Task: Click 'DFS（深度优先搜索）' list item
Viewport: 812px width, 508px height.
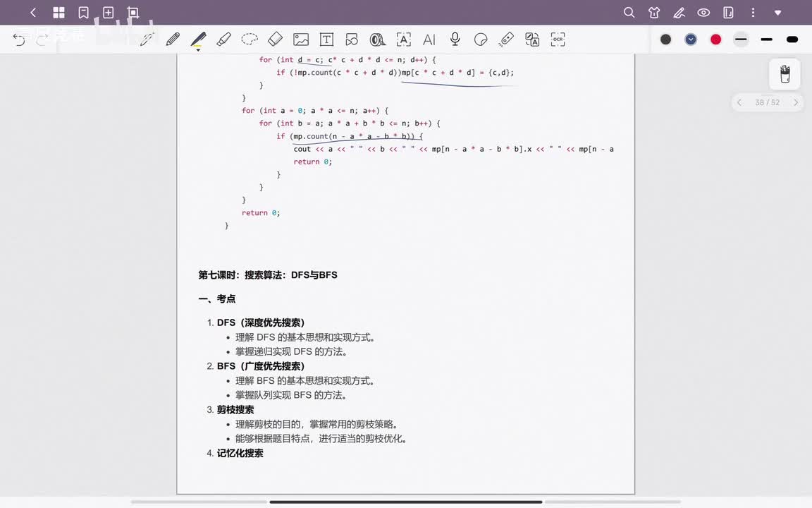Action: [261, 322]
